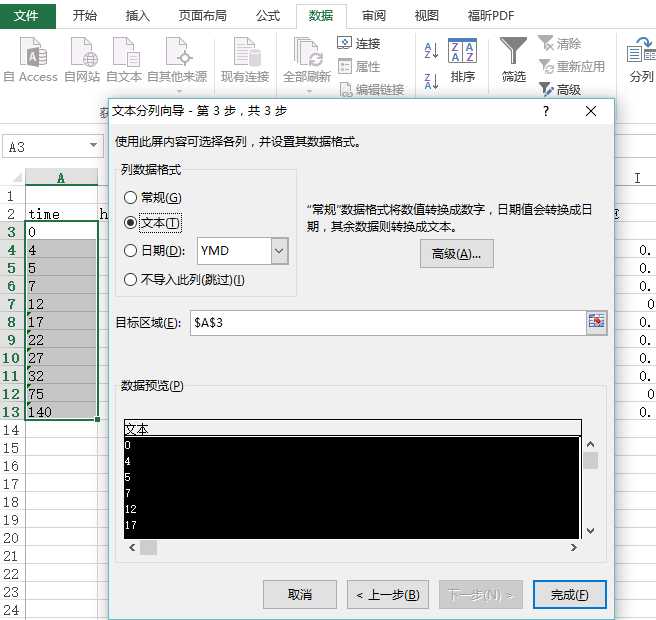Click Refresh All (全部刷新) icon
This screenshot has width=656, height=620.
[x=308, y=52]
